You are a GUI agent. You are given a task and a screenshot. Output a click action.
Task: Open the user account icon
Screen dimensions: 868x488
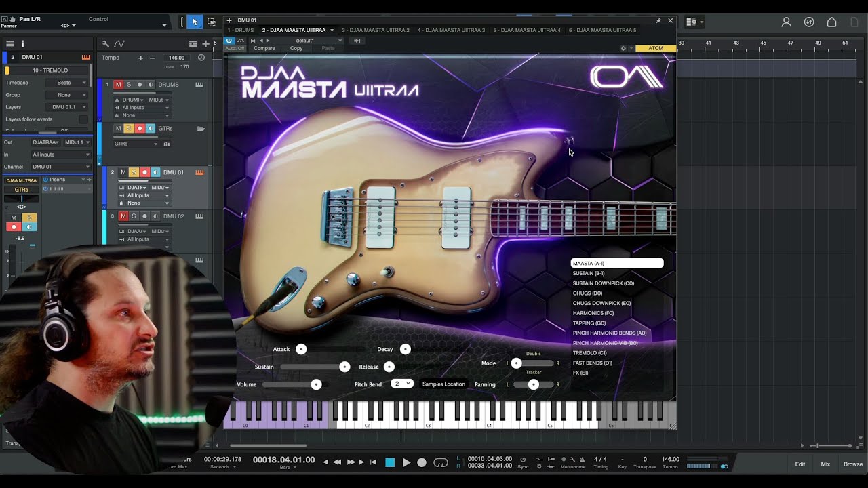(x=787, y=22)
